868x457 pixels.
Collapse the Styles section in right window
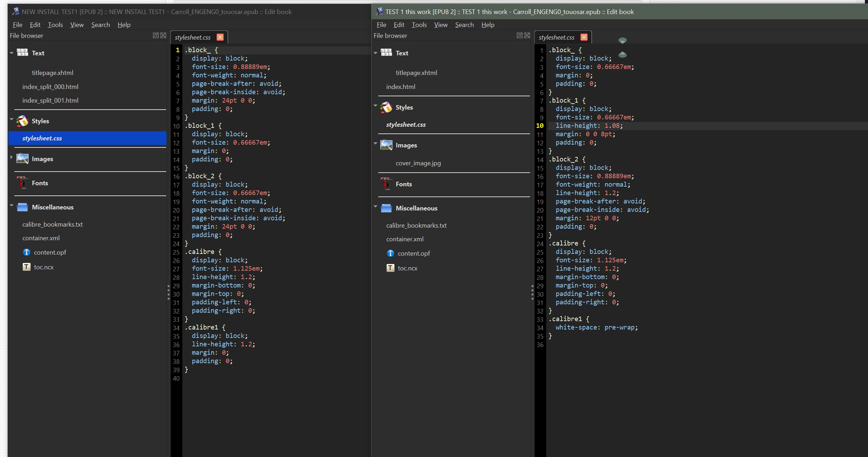pos(375,105)
